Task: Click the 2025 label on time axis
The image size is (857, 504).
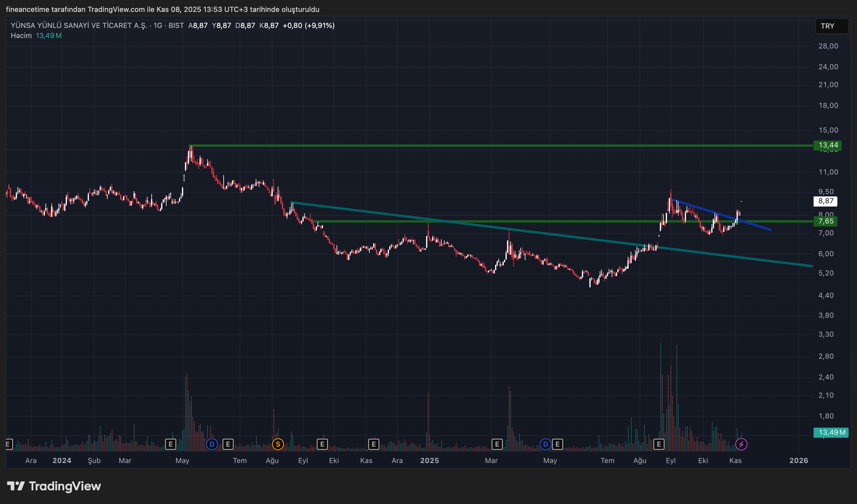Action: [x=429, y=461]
